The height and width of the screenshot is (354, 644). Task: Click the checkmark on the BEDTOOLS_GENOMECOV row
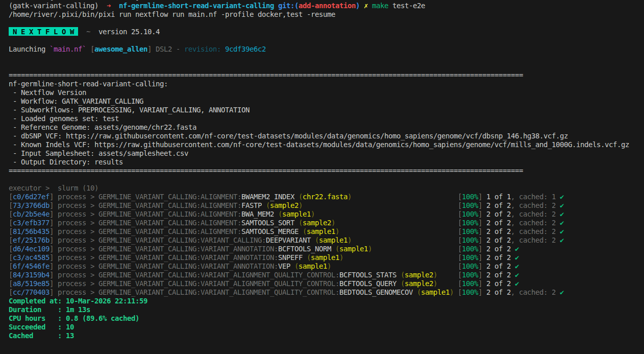click(562, 292)
